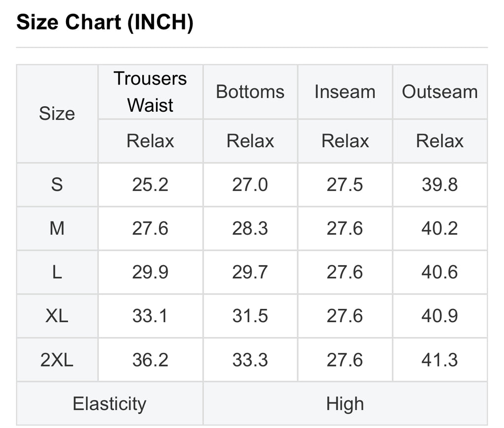
Task: Select the Size column header cell
Action: click(57, 114)
